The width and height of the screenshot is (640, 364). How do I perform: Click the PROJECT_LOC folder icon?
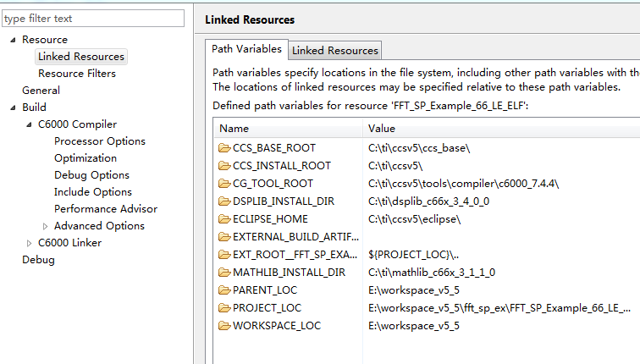(224, 308)
